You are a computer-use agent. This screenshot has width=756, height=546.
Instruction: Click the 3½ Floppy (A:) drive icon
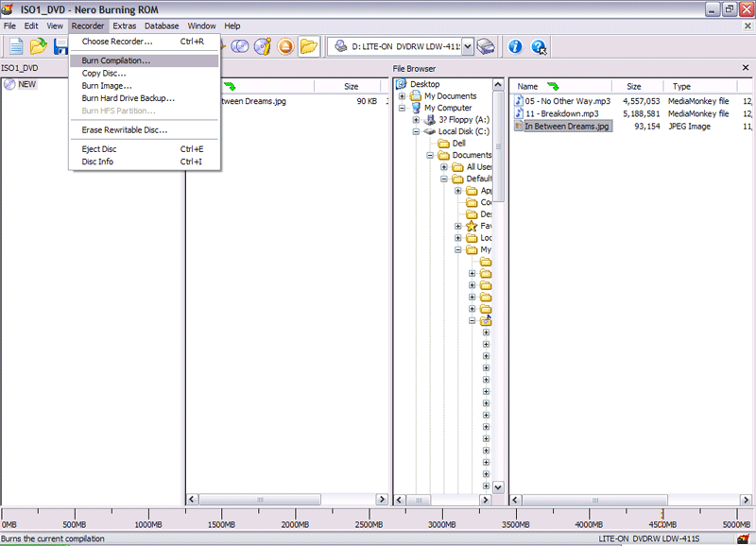pyautogui.click(x=429, y=120)
